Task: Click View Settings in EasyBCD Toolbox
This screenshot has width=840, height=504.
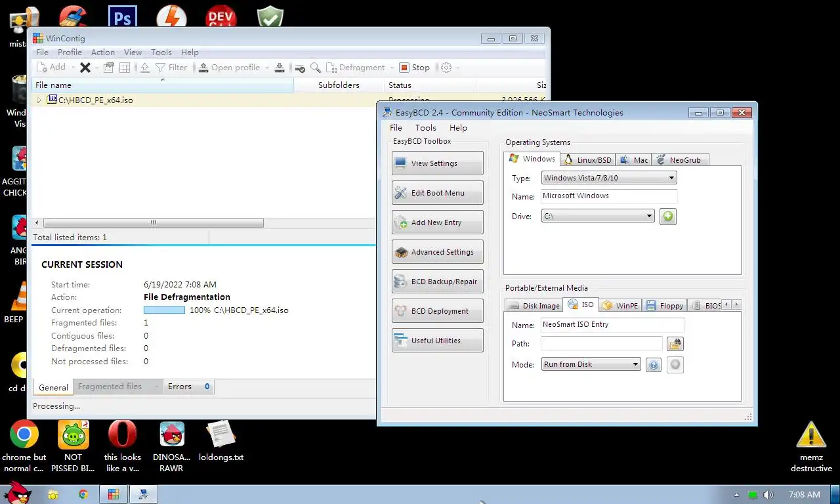Action: (437, 163)
